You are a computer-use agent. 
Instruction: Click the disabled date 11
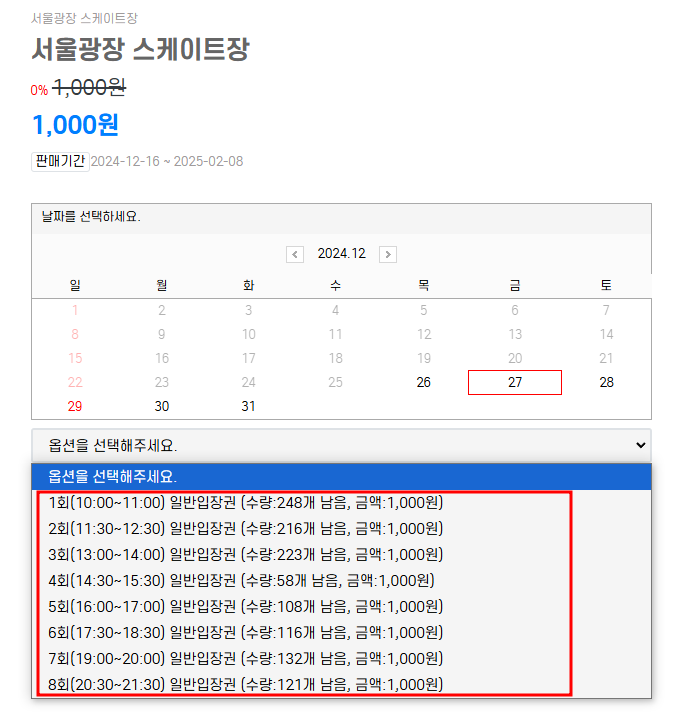[336, 334]
